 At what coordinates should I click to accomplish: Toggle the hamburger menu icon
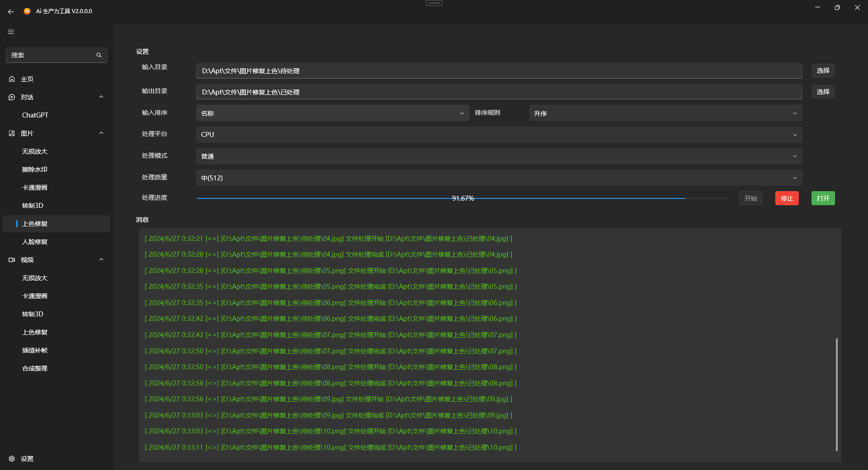(x=11, y=32)
